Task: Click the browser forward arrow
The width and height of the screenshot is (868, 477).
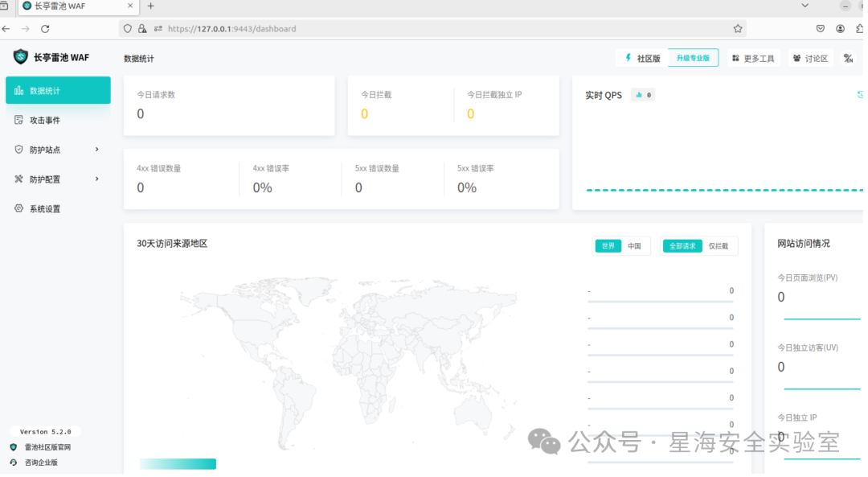Action: [x=26, y=29]
